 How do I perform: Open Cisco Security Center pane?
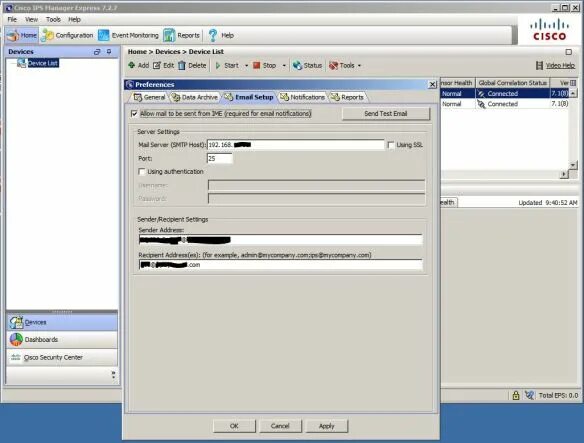(x=62, y=357)
